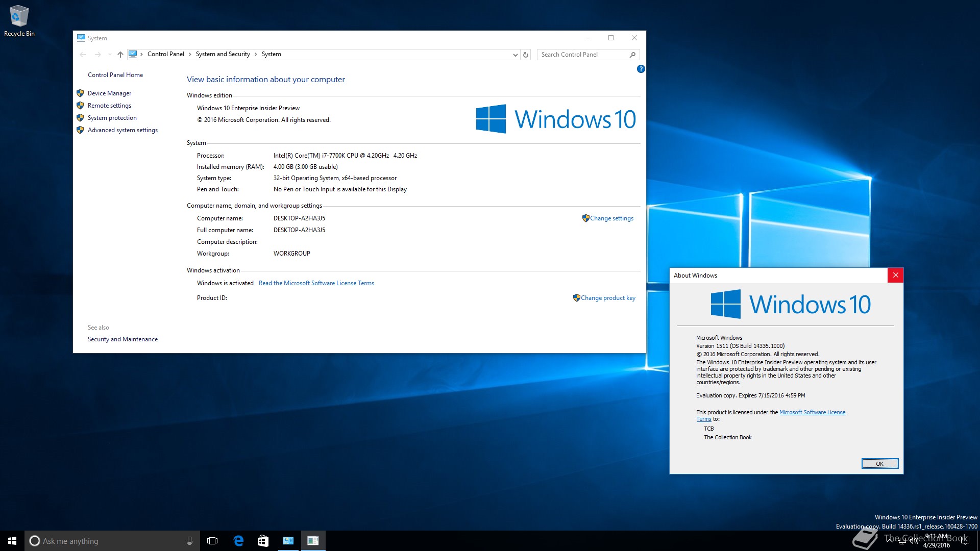
Task: Click Control Panel in the breadcrumb
Action: (166, 54)
